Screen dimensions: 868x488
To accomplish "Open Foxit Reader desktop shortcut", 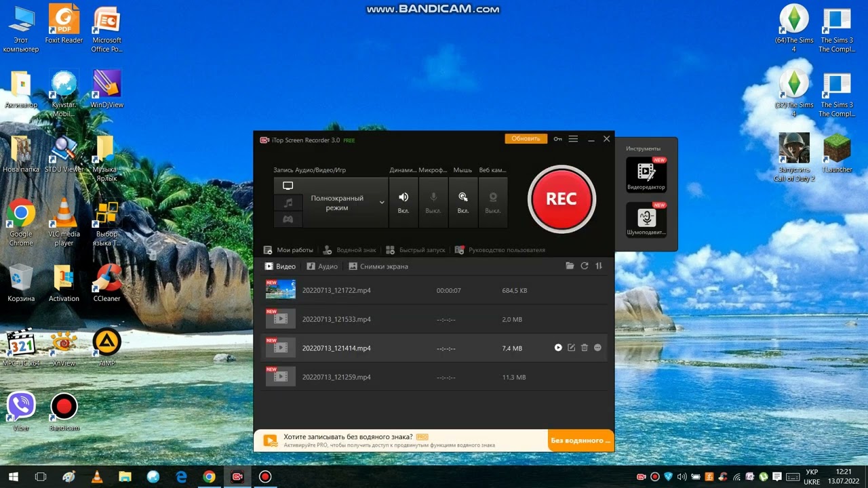I will point(64,24).
